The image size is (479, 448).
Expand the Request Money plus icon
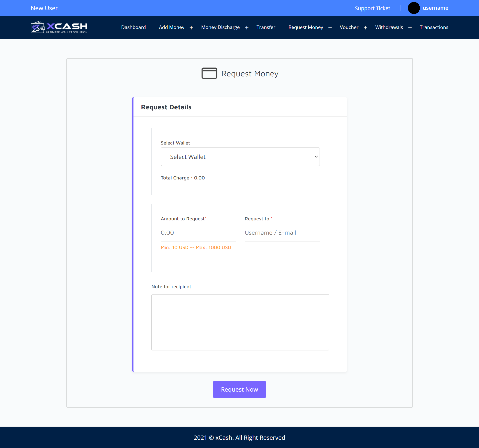[x=330, y=28]
